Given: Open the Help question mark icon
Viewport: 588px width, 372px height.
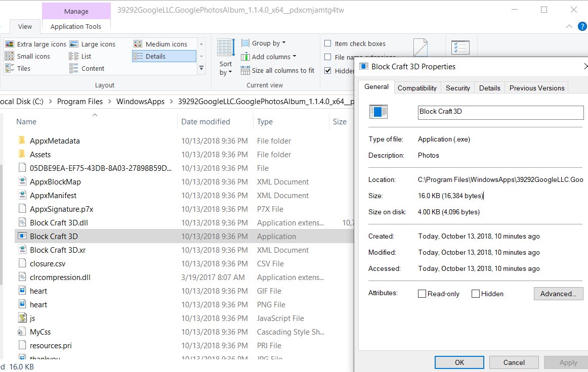Looking at the screenshot, I should coord(582,26).
